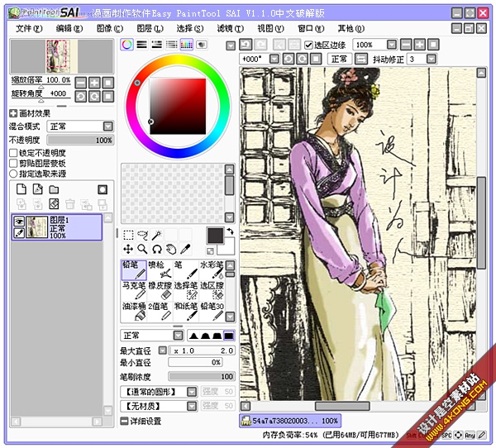Select the Selection Eraser (选区擦) tool
496x448 pixels.
[x=212, y=290]
